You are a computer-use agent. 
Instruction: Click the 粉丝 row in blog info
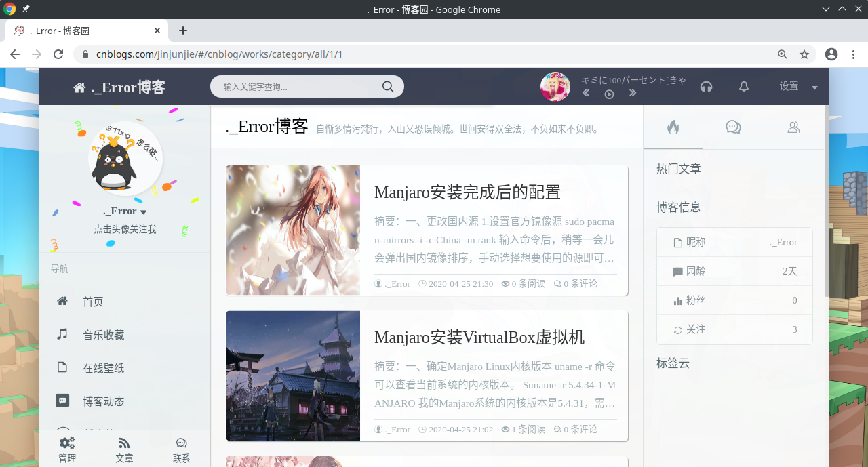click(734, 300)
